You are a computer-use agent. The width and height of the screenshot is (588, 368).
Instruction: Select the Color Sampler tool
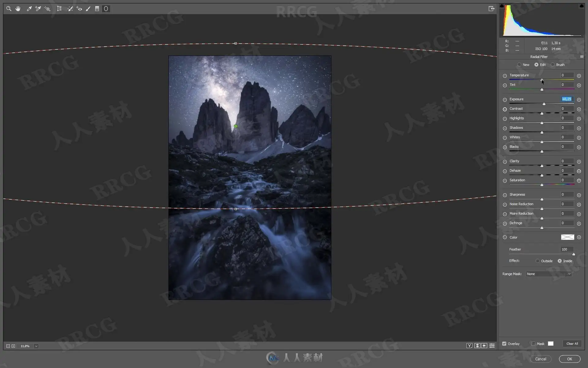click(x=38, y=9)
